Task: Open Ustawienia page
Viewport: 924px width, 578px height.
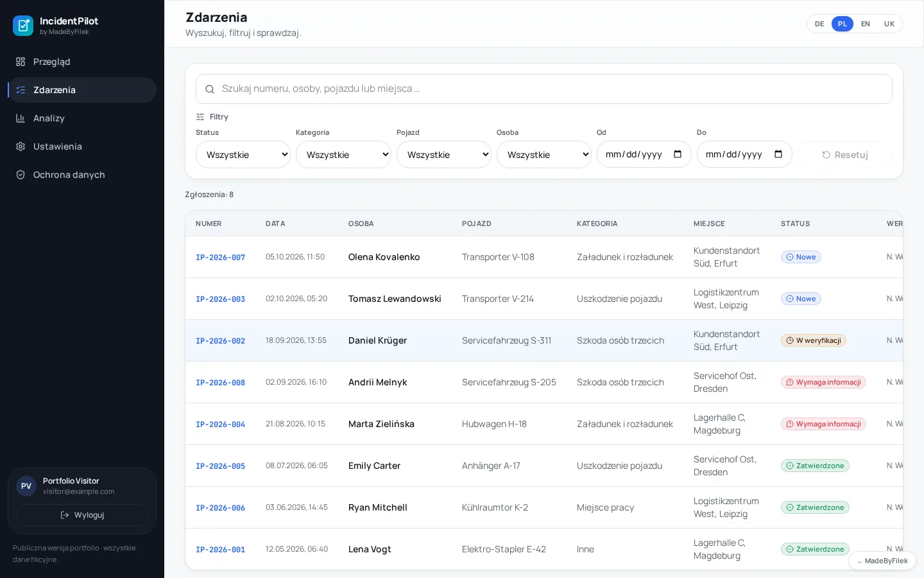Action: [82, 146]
